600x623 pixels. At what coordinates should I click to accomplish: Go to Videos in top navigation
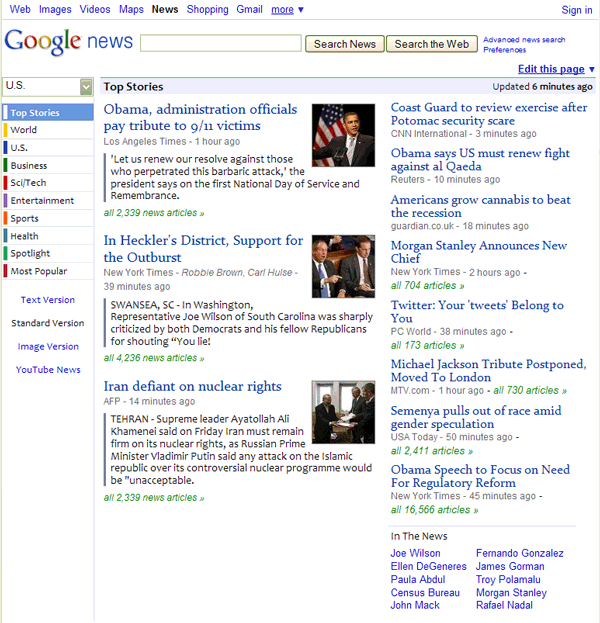[95, 9]
